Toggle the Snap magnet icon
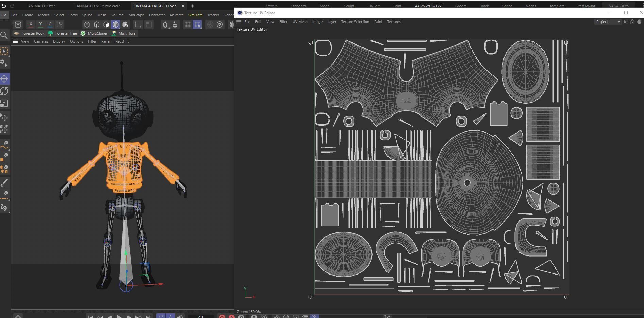The image size is (644, 318). (165, 24)
